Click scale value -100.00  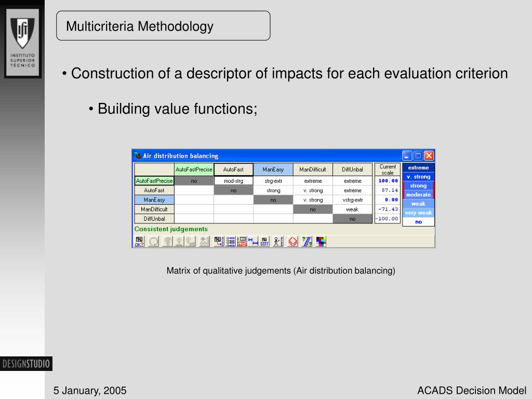(388, 219)
